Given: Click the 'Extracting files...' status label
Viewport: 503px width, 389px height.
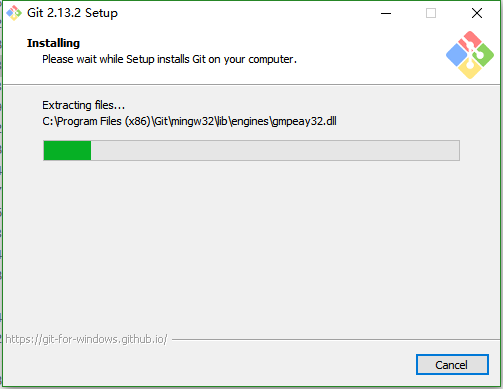Looking at the screenshot, I should coord(83,105).
